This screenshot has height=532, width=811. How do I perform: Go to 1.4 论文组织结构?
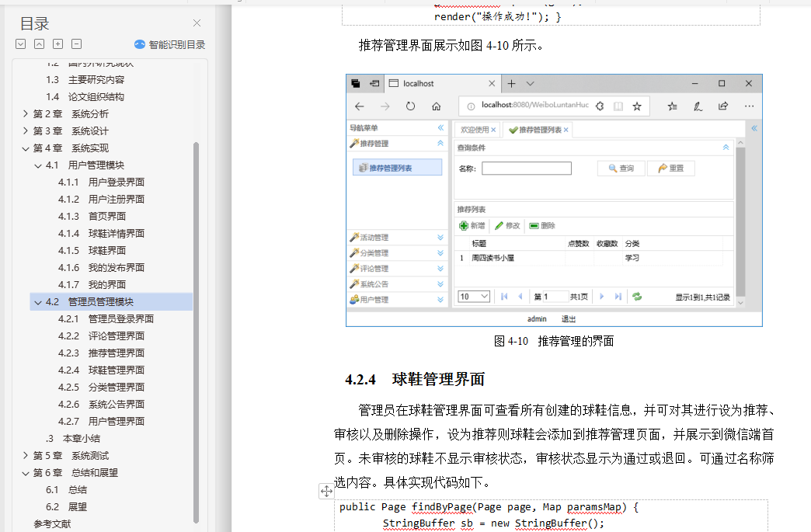[85, 96]
